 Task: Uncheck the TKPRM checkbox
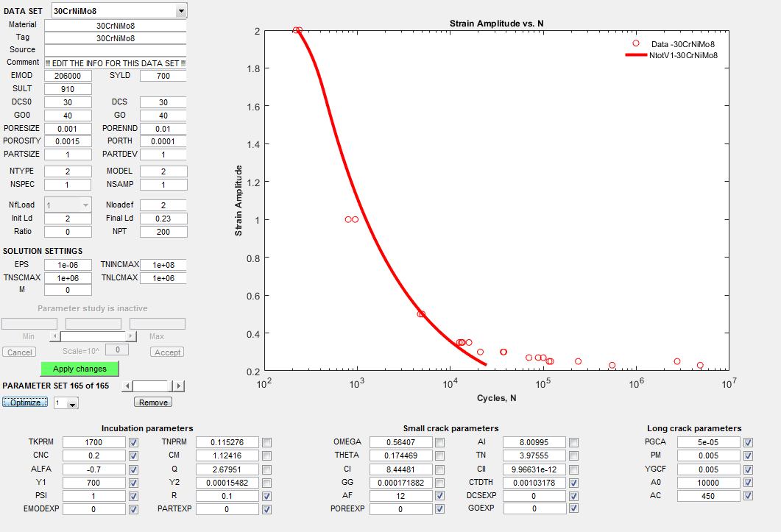133,442
